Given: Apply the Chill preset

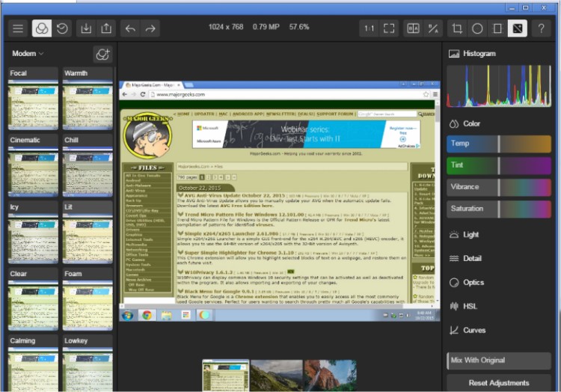Looking at the screenshot, I should click(x=88, y=165).
